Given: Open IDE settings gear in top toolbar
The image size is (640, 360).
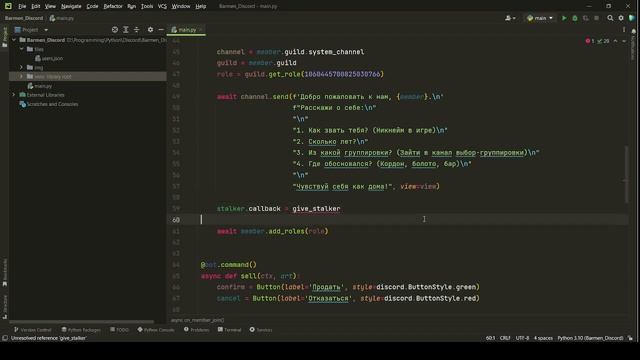Looking at the screenshot, I should [x=621, y=18].
